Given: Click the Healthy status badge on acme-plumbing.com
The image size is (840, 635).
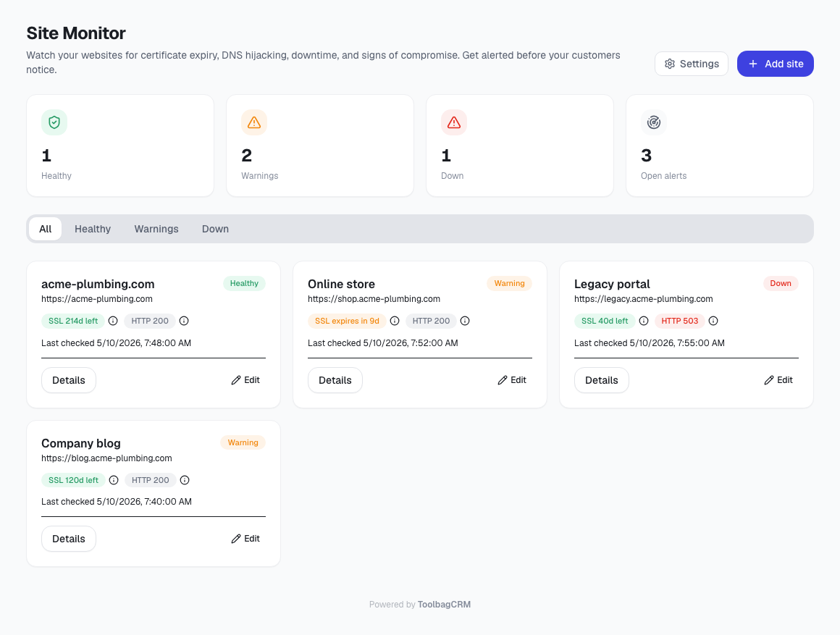Looking at the screenshot, I should [x=244, y=284].
